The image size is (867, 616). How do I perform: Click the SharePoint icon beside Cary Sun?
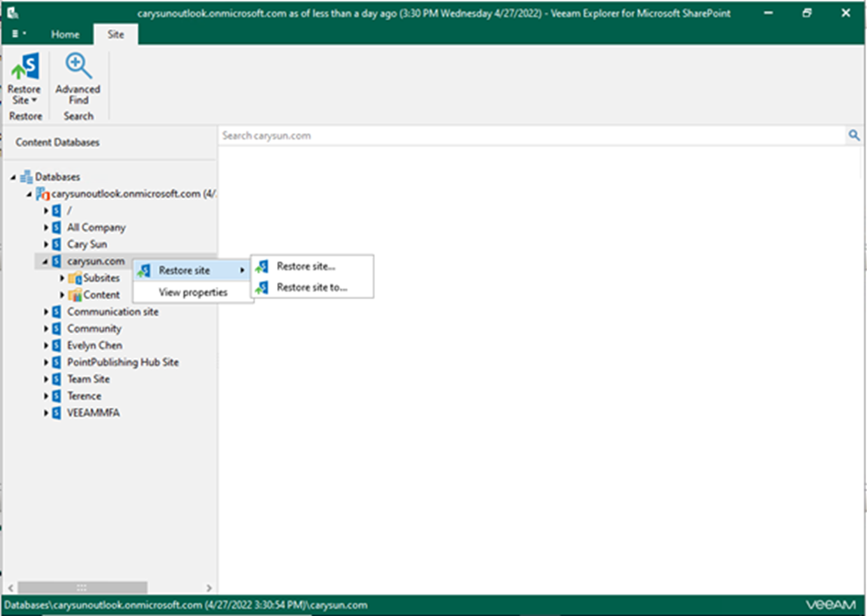56,245
